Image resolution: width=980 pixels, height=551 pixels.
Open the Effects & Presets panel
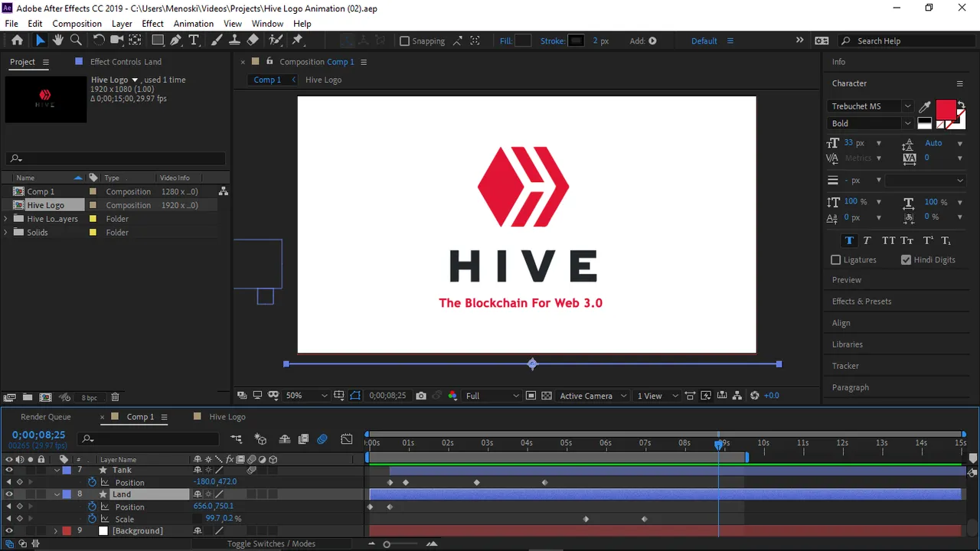coord(861,302)
